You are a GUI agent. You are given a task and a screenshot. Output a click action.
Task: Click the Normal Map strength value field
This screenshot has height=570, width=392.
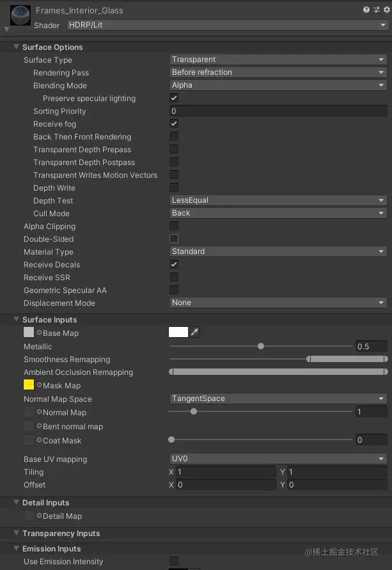[x=372, y=411]
